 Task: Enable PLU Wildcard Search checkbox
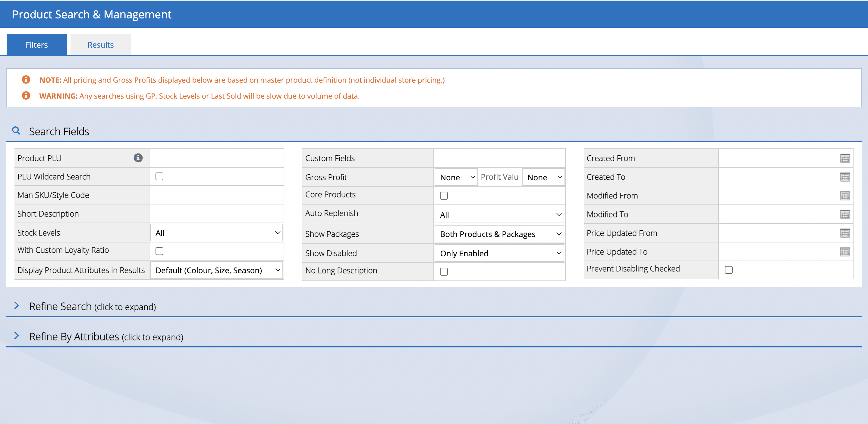(x=159, y=176)
